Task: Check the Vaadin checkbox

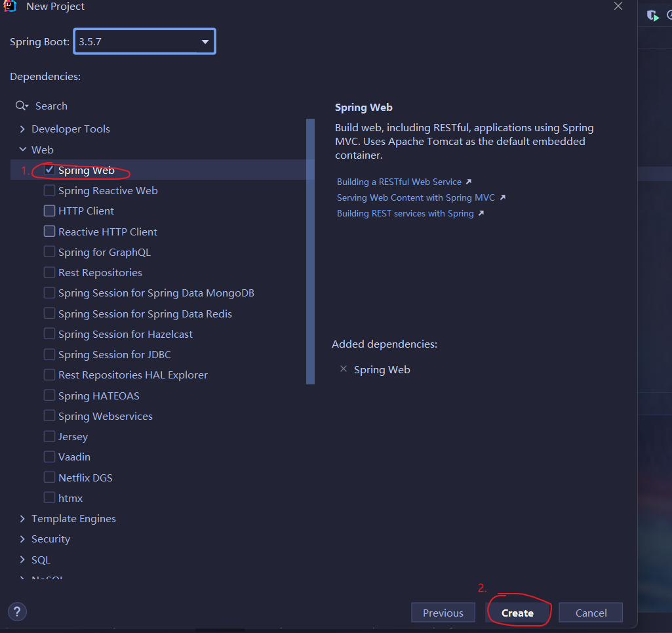Action: [x=49, y=457]
